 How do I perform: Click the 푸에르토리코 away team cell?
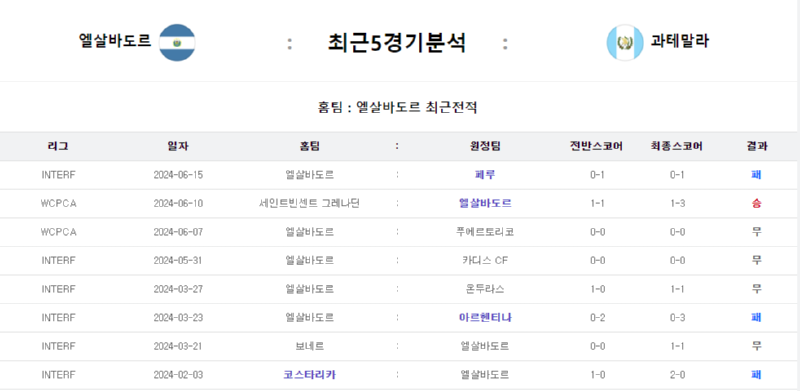click(x=485, y=232)
